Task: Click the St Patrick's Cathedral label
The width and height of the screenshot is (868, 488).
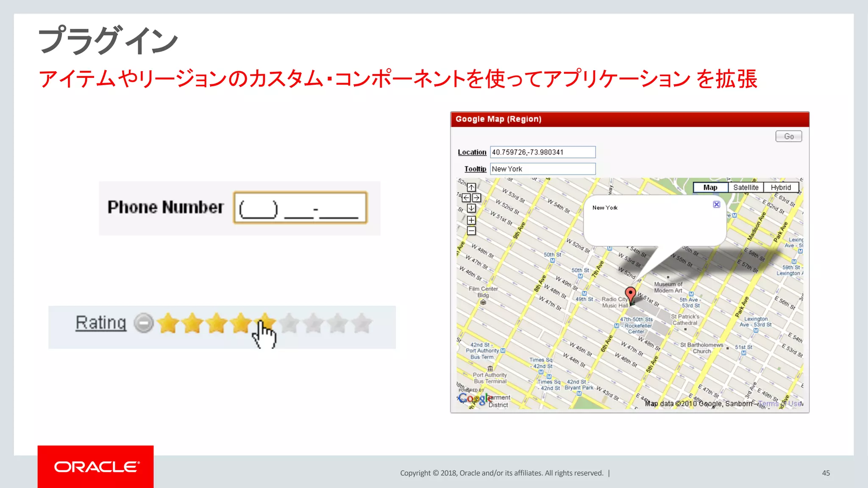Action: point(685,319)
